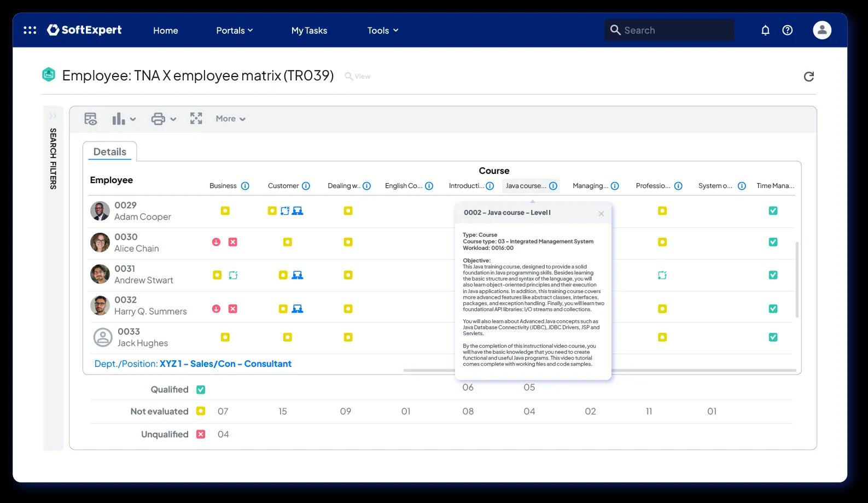This screenshot has height=503, width=868.
Task: Open the apps grid menu icon
Action: (x=30, y=30)
